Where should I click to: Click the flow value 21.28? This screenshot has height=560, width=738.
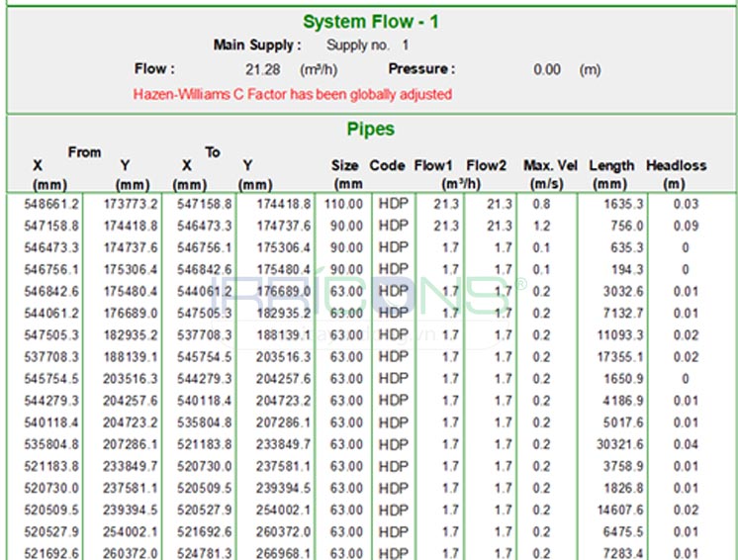(x=262, y=70)
